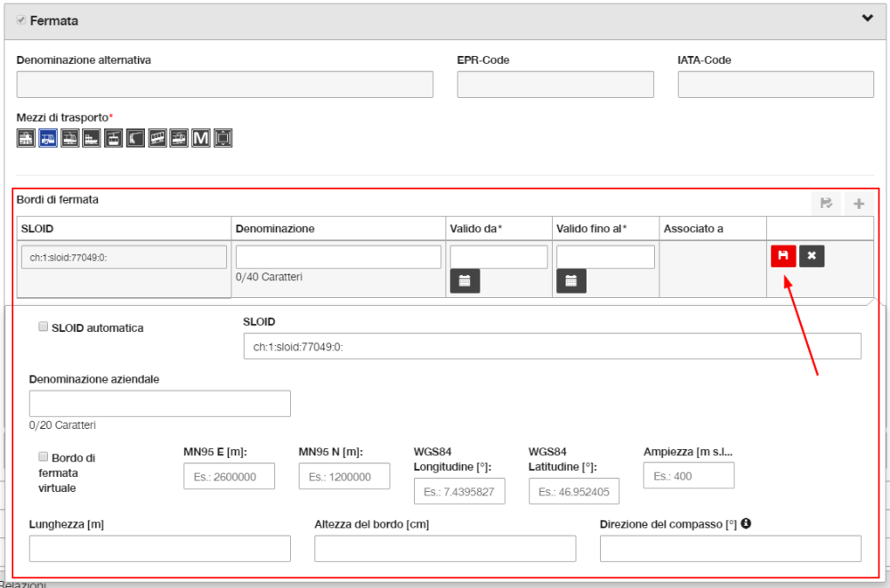Click WGS84 Longitudine field
This screenshot has width=890, height=588.
click(460, 491)
